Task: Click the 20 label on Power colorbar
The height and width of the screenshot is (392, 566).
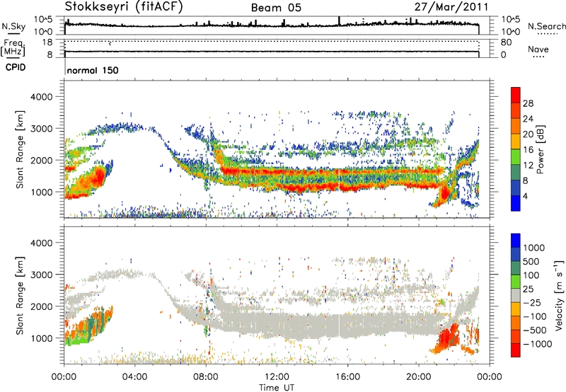Action: click(528, 134)
